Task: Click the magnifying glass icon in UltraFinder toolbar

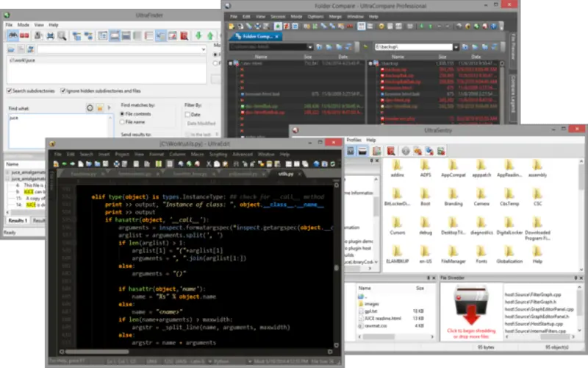Action: click(x=62, y=36)
